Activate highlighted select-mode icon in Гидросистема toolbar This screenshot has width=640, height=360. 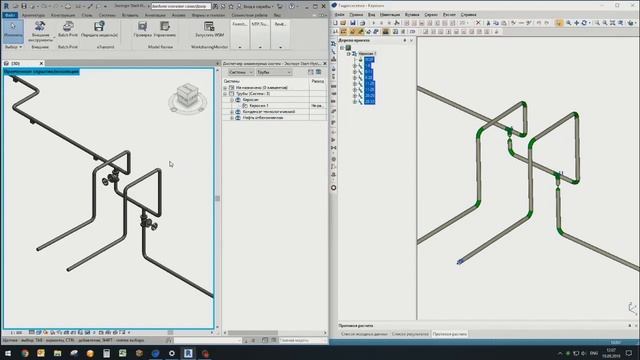[559, 23]
